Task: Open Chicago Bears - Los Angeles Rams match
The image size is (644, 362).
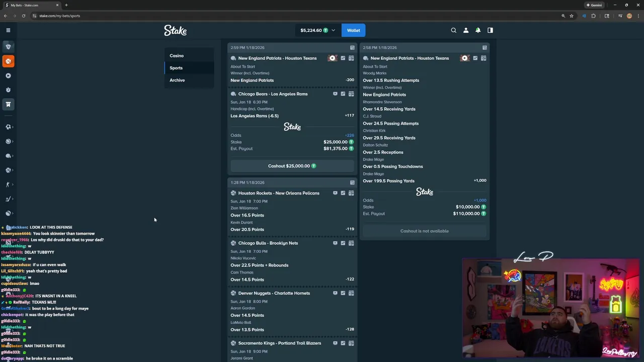Action: (273, 94)
